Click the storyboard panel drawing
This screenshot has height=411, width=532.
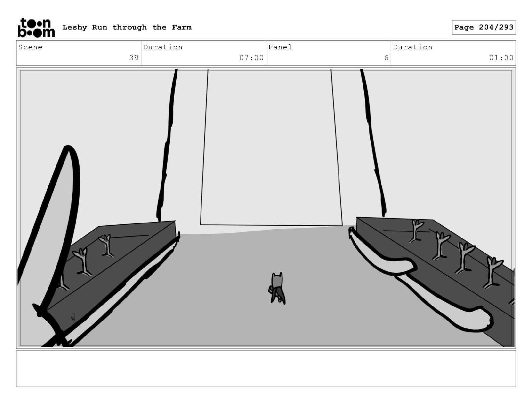point(266,208)
